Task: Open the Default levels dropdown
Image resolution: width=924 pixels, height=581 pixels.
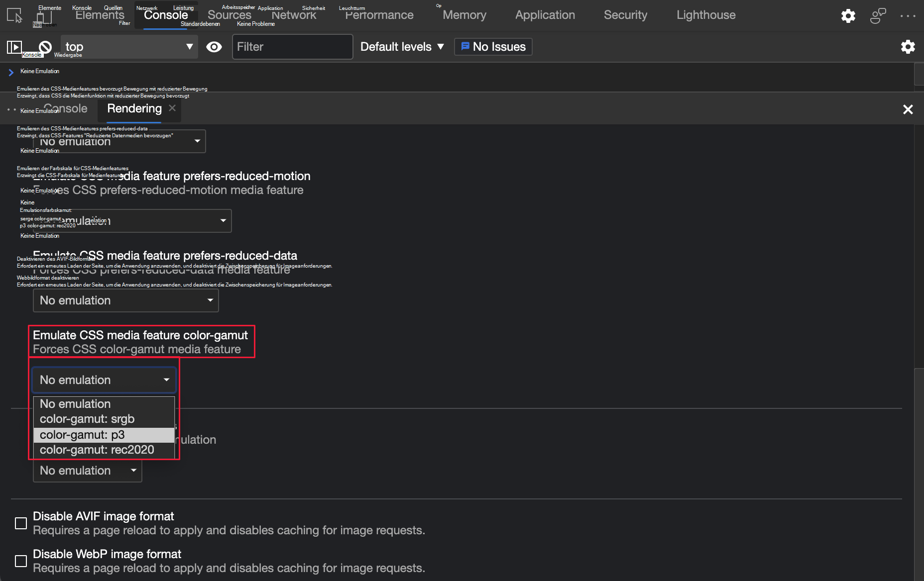Action: [x=401, y=47]
